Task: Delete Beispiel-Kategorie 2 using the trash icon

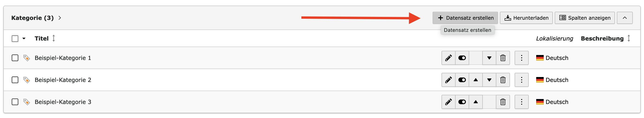Action: [x=503, y=80]
